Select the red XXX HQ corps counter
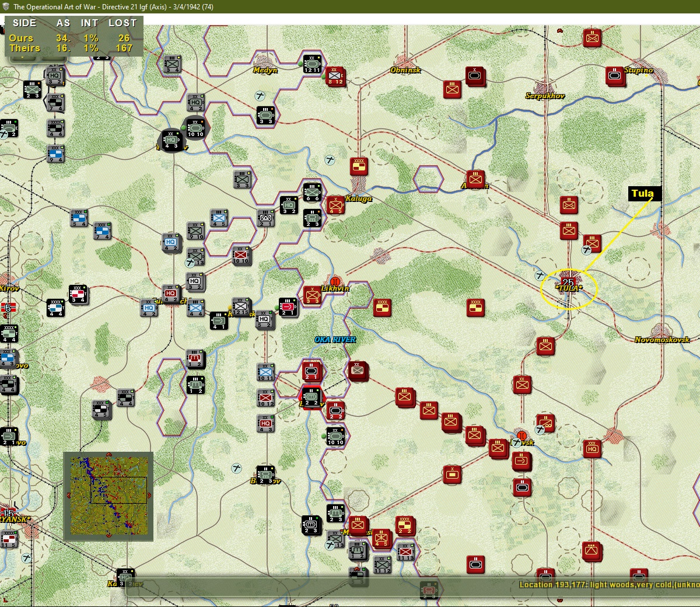The width and height of the screenshot is (700, 607). point(592,448)
